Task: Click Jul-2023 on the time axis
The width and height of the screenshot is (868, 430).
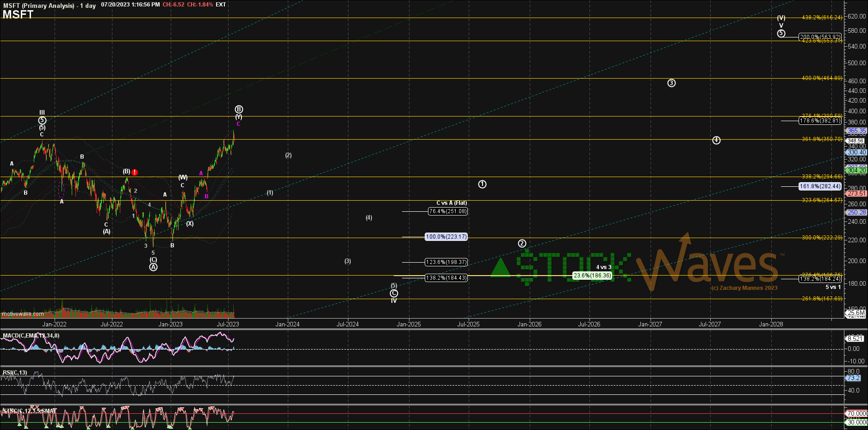Action: 228,324
